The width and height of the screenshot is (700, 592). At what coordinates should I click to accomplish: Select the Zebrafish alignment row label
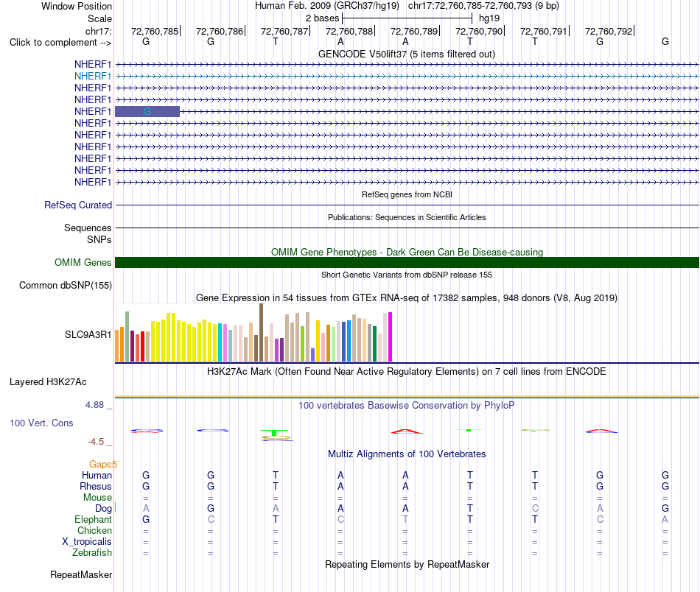92,552
